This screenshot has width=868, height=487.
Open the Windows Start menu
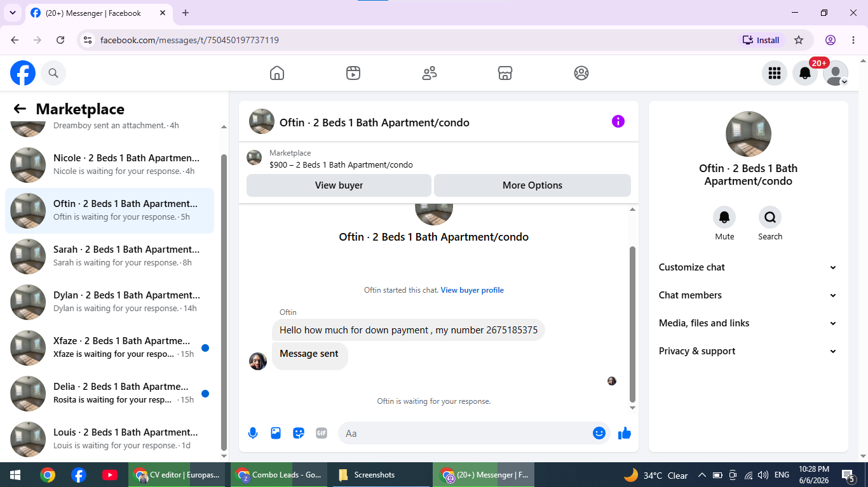point(15,475)
